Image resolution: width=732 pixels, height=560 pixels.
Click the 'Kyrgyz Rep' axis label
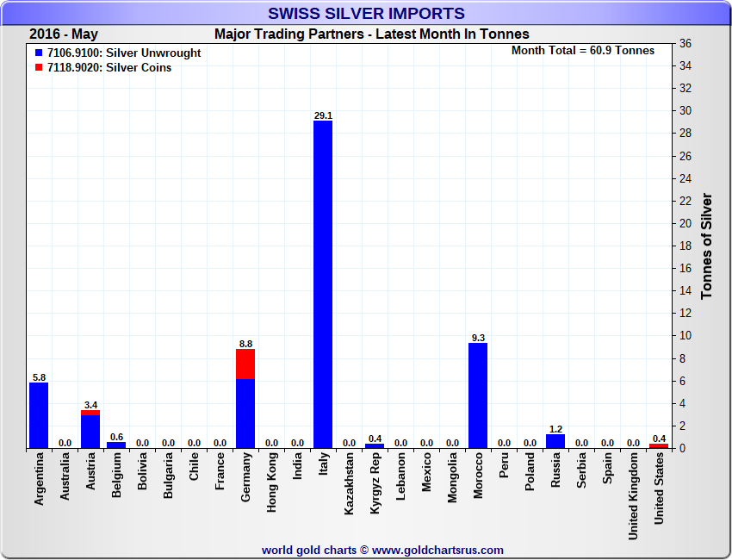[375, 483]
